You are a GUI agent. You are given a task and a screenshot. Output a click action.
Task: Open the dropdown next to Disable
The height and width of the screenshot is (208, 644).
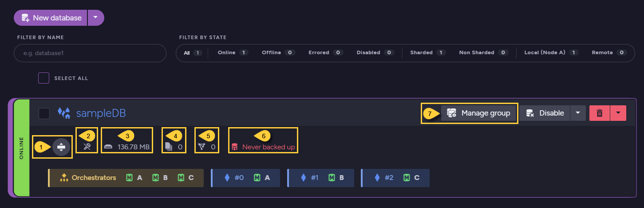click(577, 113)
